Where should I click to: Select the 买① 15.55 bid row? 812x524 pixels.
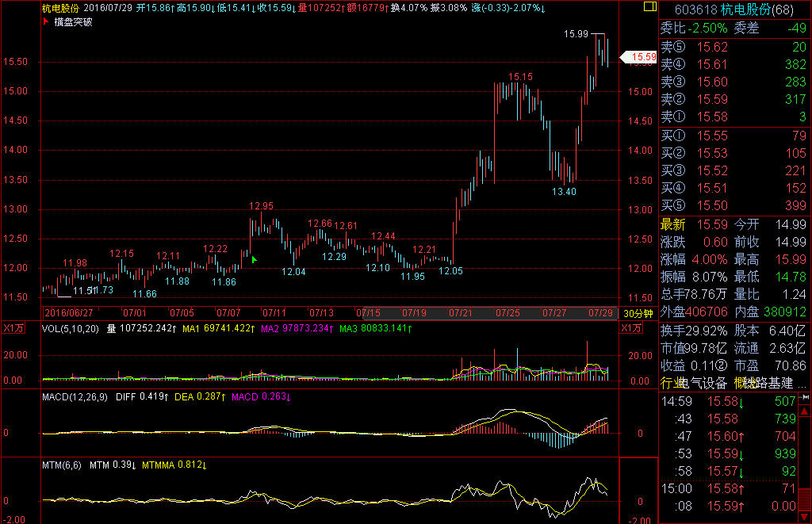[x=733, y=136]
